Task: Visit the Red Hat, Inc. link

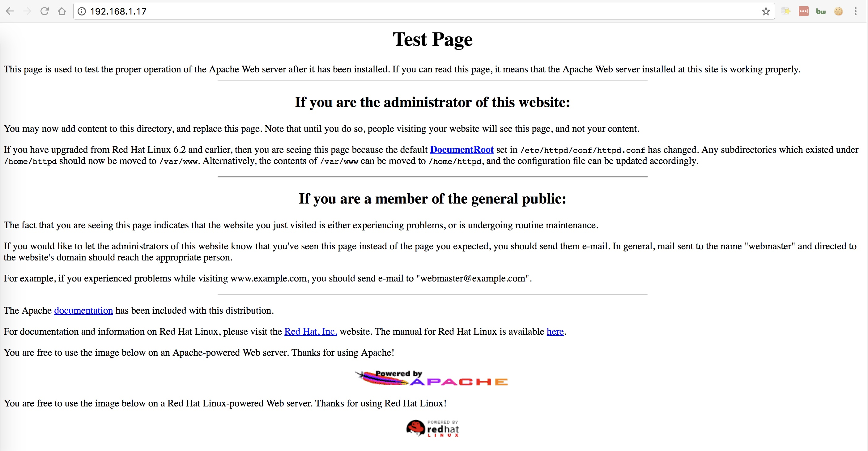Action: coord(311,332)
